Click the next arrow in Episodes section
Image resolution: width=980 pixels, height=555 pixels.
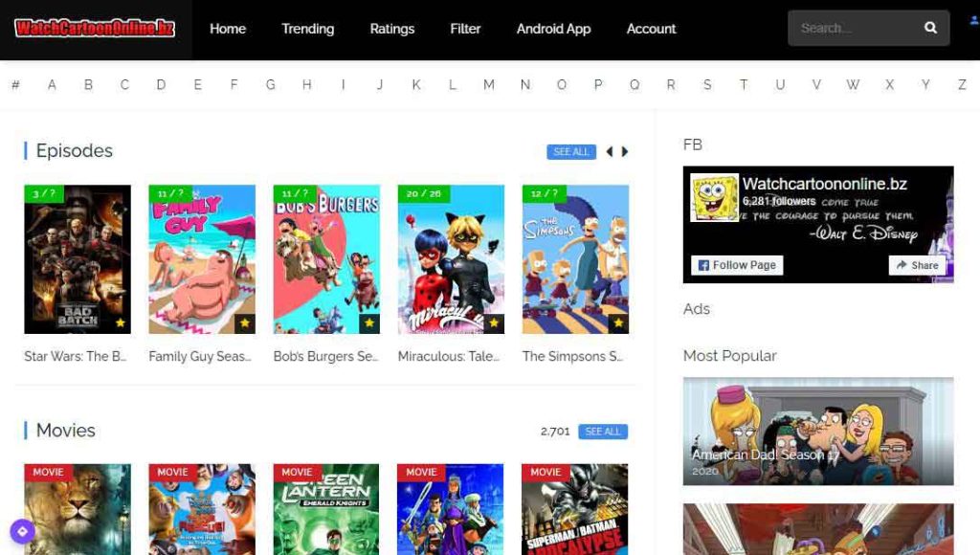pyautogui.click(x=625, y=152)
